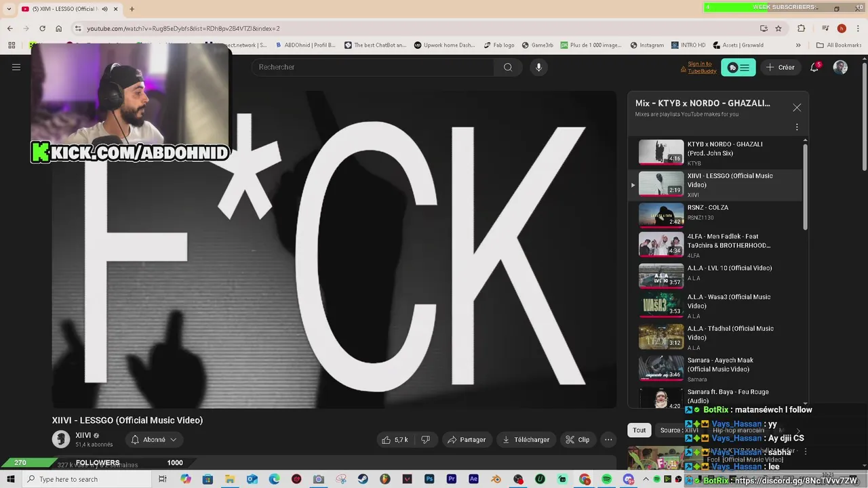
Task: Bookmark this page with star icon
Action: 778,28
